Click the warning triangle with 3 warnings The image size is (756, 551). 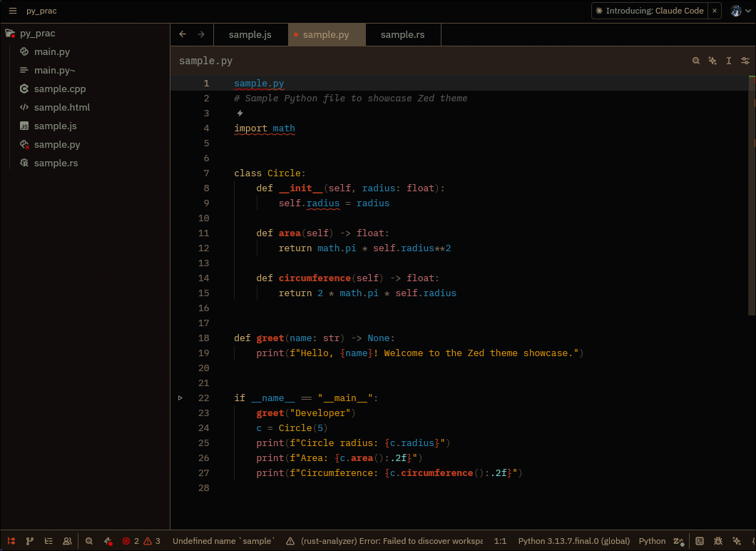[152, 541]
